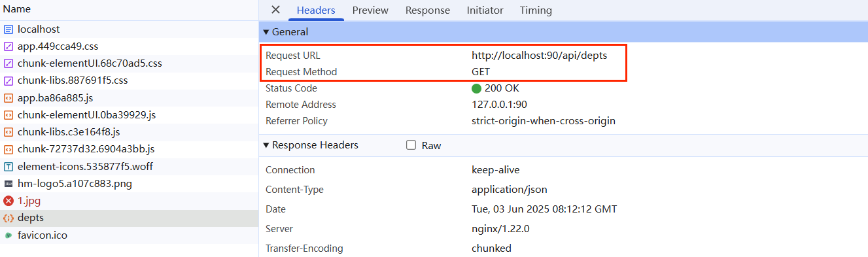Click the chunked transfer encoding value
Screen dimensions: 868x257
pos(491,248)
